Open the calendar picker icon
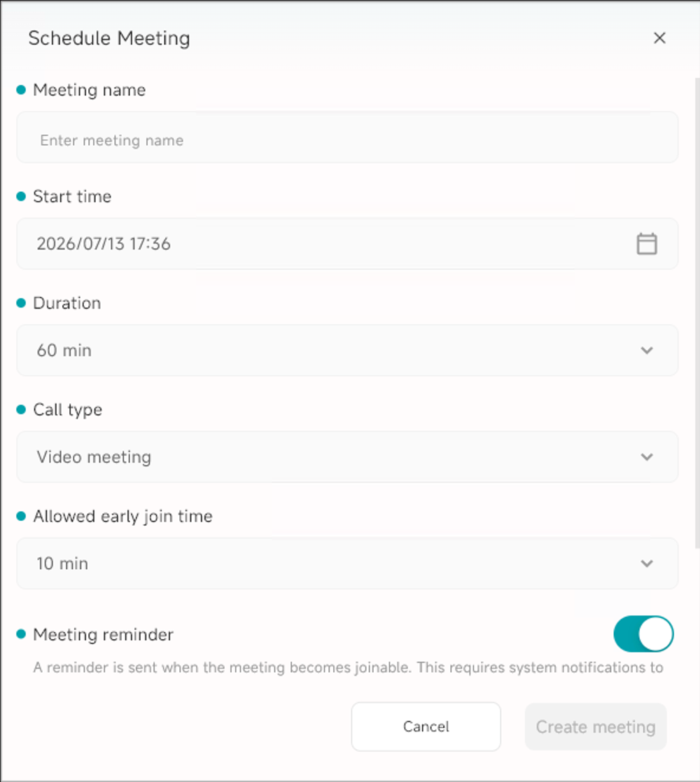Image resolution: width=700 pixels, height=782 pixels. tap(647, 244)
